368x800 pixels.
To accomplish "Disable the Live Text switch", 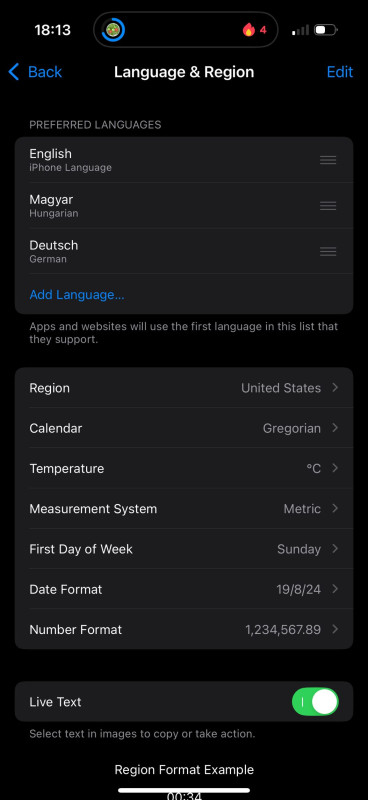I will pyautogui.click(x=315, y=702).
